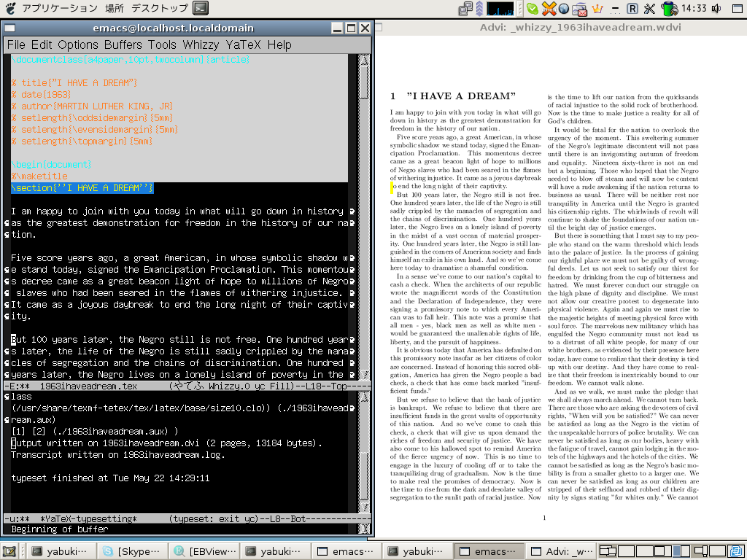Open the Emacs Buffers menu

(123, 44)
